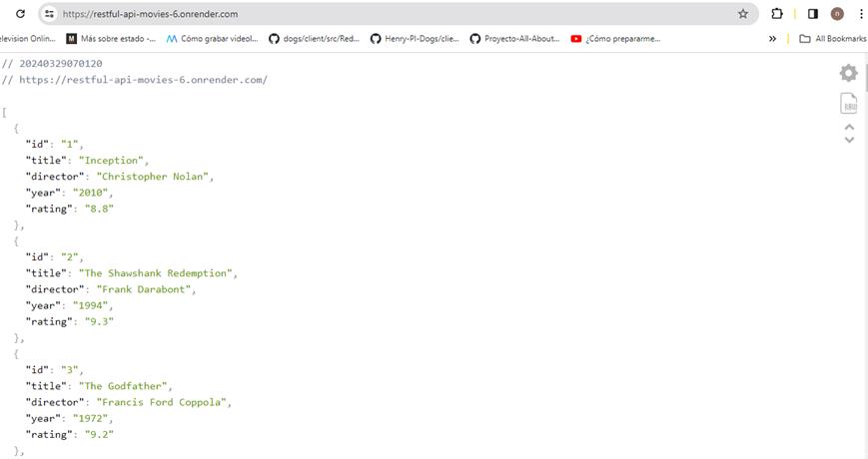Image resolution: width=868 pixels, height=459 pixels.
Task: Open Chrome three-dot menu
Action: click(861, 14)
